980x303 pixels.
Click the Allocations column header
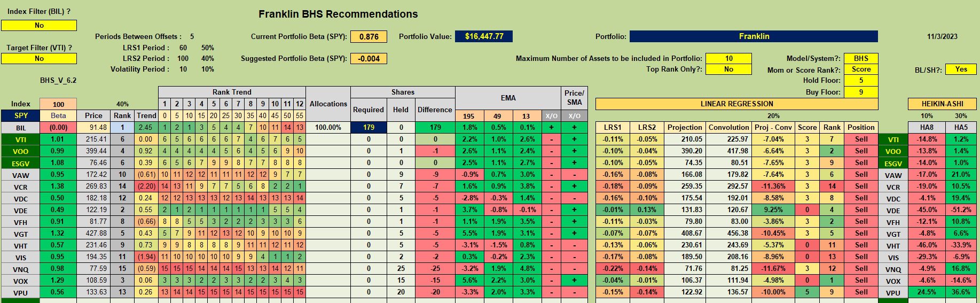coord(328,104)
